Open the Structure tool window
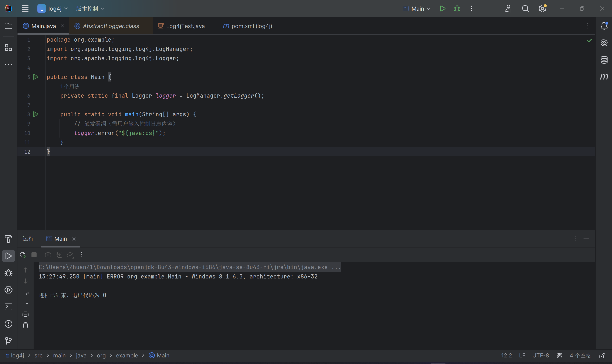Viewport: 612px width, 364px height. [8, 48]
